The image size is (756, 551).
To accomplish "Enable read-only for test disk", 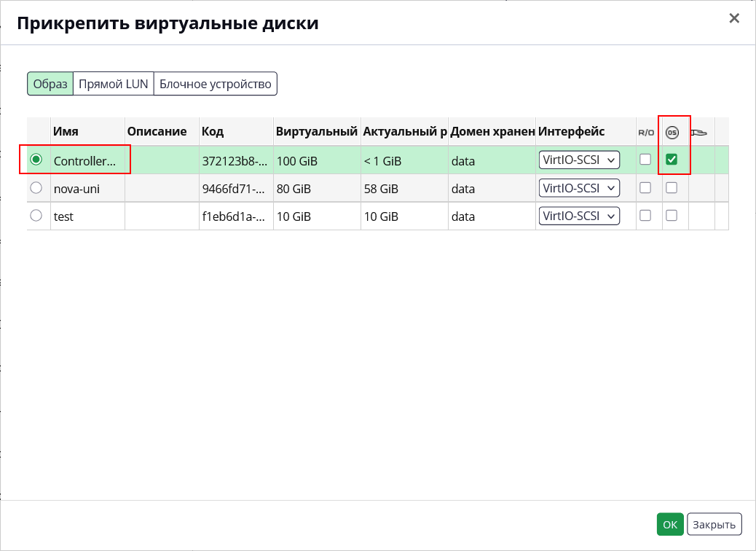I will tap(645, 216).
